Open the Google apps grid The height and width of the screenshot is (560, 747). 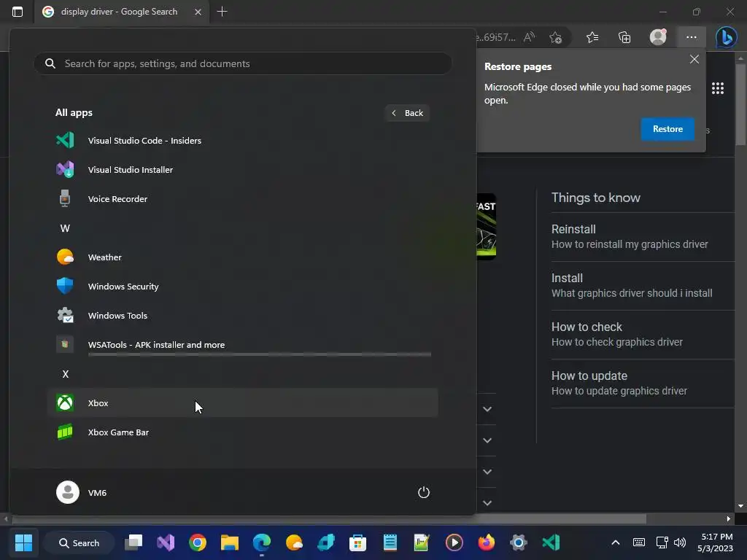pos(718,88)
